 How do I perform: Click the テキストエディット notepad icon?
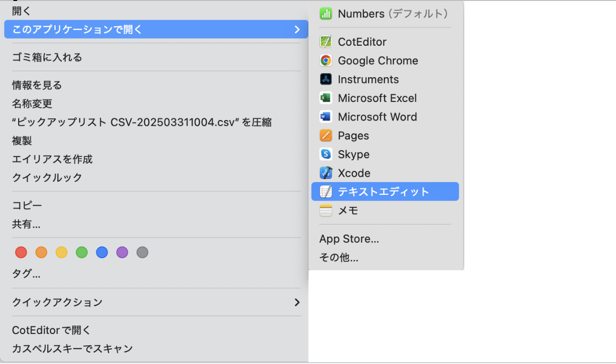click(326, 192)
